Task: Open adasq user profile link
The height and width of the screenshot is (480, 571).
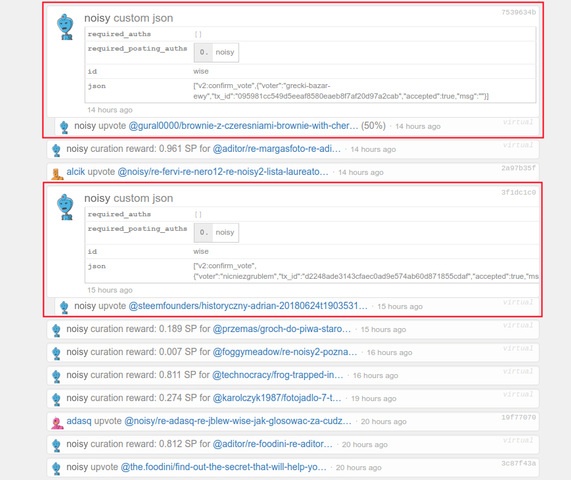Action: 79,421
